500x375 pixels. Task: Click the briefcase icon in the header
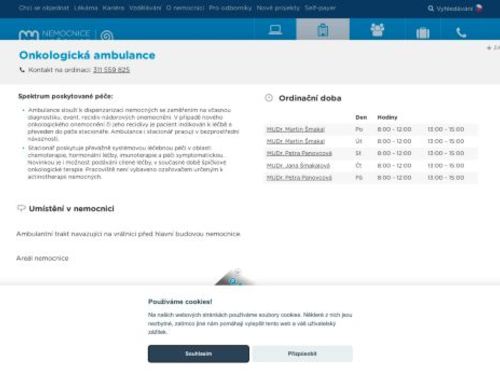(x=423, y=33)
